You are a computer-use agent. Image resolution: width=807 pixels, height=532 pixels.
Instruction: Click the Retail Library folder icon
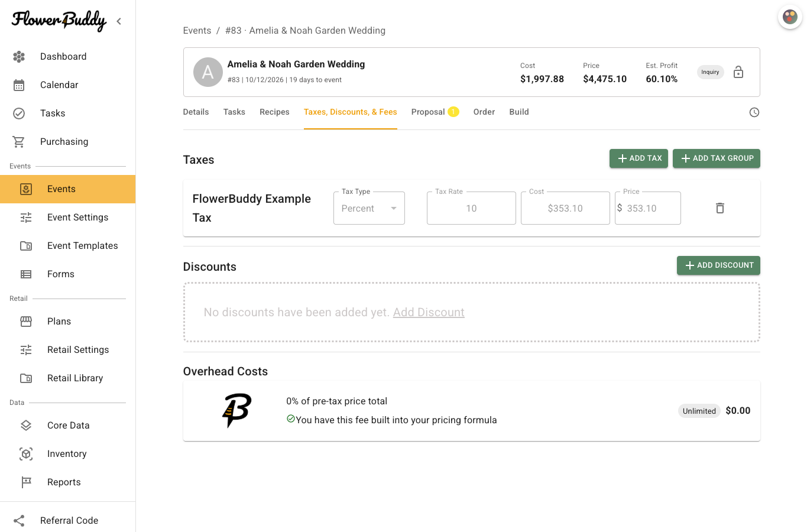click(26, 378)
